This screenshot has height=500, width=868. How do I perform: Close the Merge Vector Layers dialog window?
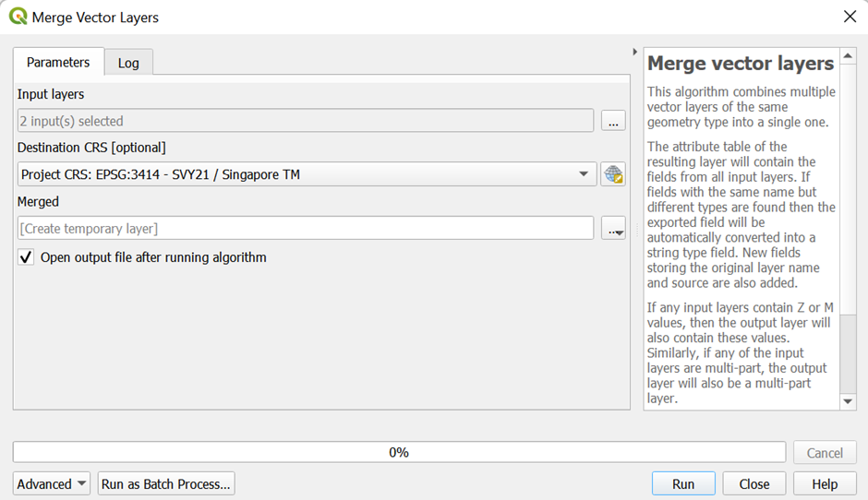click(849, 17)
